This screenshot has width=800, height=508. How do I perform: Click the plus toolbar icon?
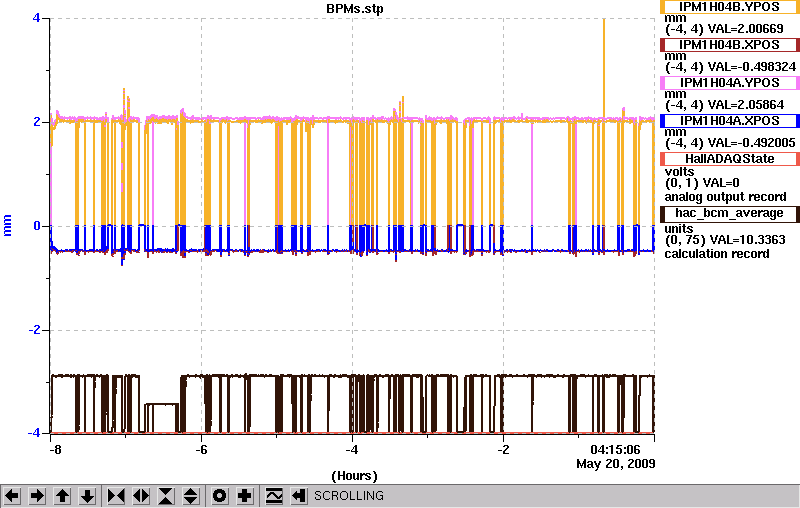point(245,496)
